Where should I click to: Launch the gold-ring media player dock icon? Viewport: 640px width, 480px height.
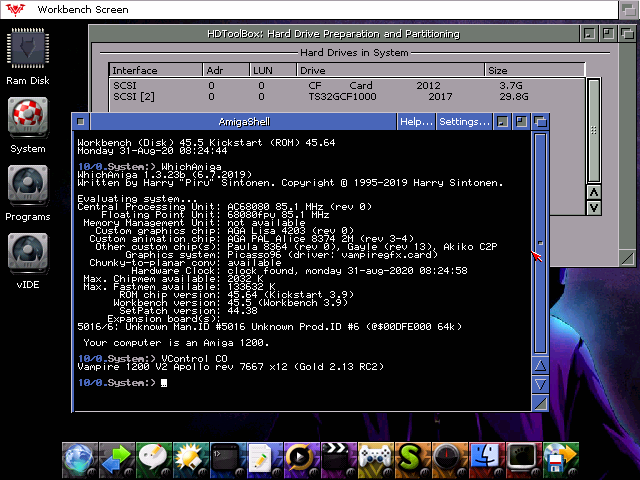[x=302, y=460]
